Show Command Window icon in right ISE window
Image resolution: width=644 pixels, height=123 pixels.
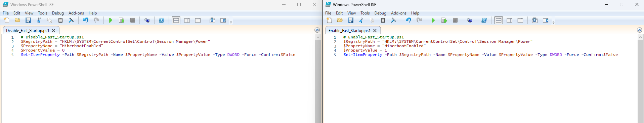[535, 21]
